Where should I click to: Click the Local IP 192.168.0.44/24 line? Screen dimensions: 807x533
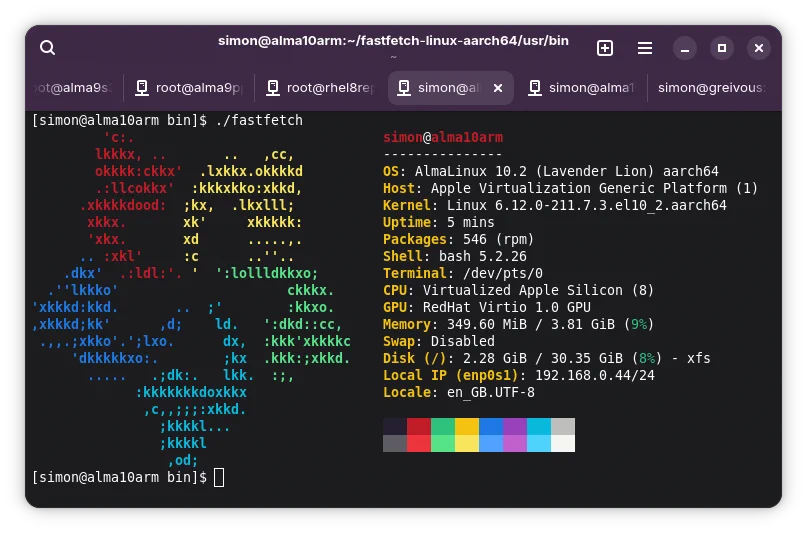(519, 375)
